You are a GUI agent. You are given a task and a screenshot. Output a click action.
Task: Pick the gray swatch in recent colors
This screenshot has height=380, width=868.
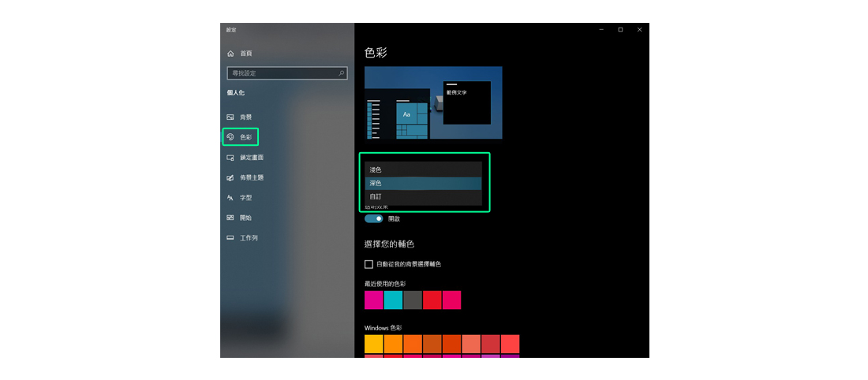(x=413, y=300)
